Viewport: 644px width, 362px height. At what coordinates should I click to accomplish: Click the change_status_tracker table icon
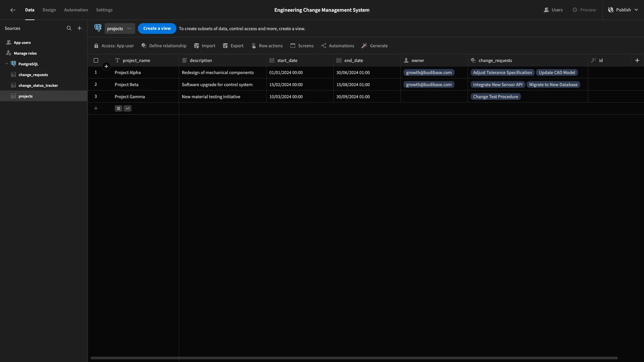tap(13, 85)
